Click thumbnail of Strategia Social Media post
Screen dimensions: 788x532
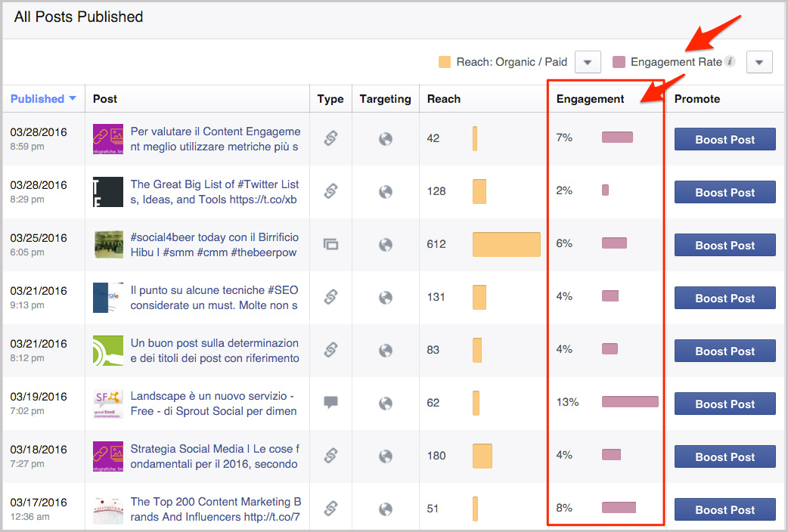pyautogui.click(x=107, y=456)
